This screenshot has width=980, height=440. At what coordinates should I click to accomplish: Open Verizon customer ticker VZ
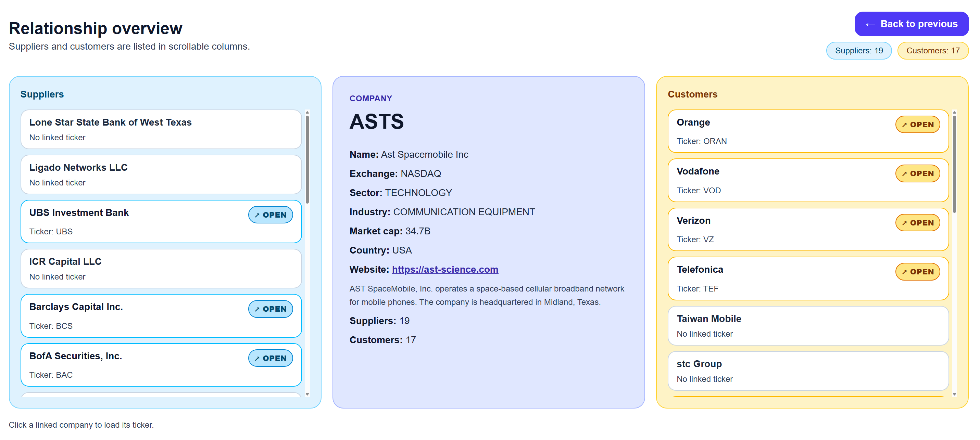[917, 222]
